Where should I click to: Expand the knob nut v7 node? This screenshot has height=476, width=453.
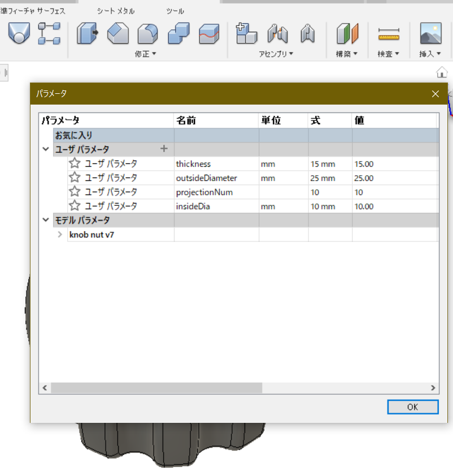(60, 235)
